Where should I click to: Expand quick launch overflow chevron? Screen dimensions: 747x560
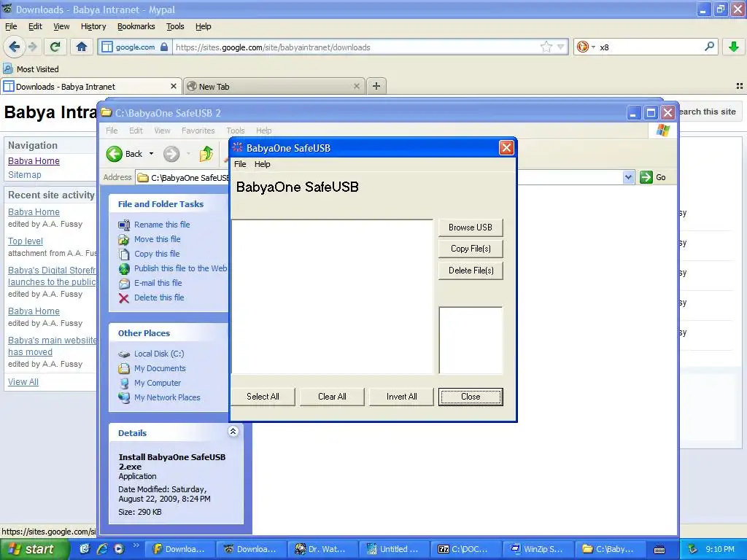pos(136,545)
